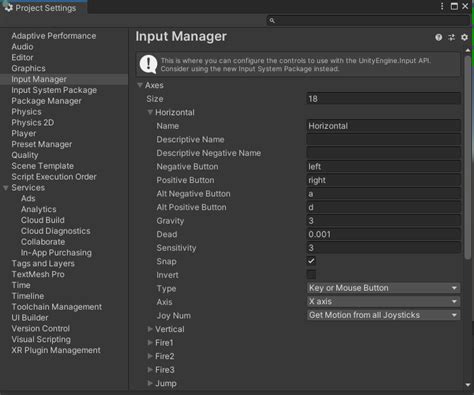
Task: Open the Axis dropdown showing X axis
Action: [383, 302]
